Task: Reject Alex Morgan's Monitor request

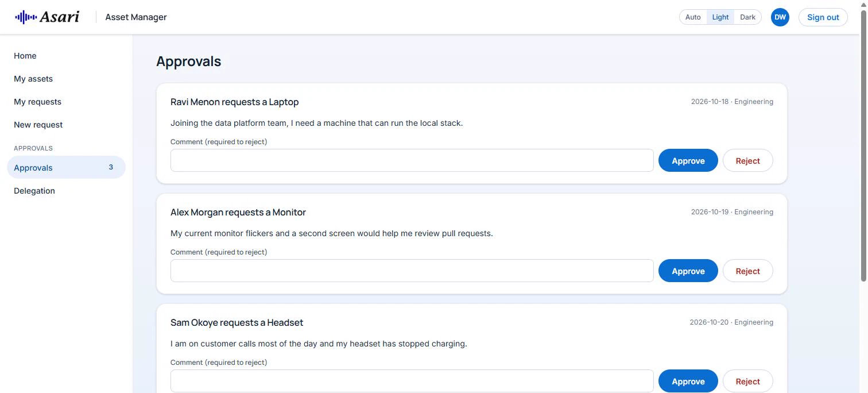Action: coord(747,271)
